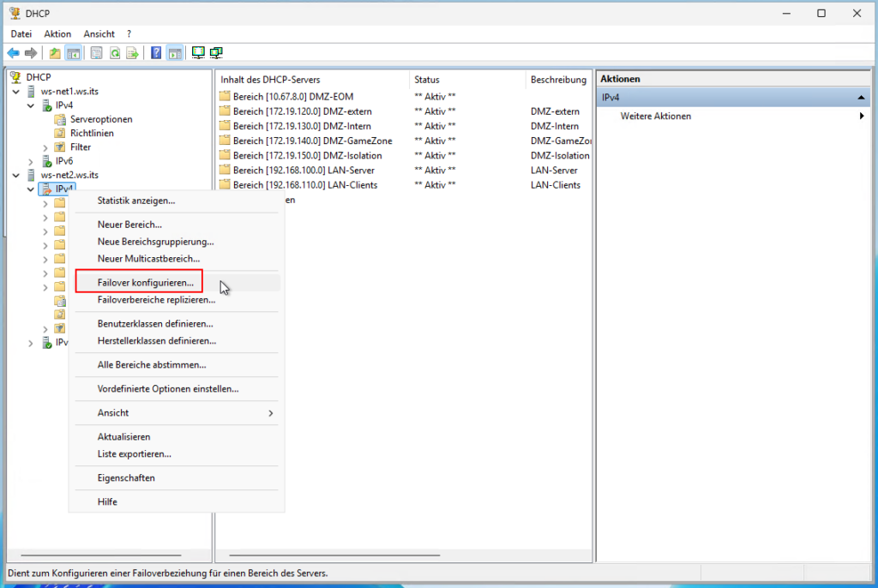Viewport: 878px width, 588px height.
Task: Choose Statistik anzeigen... from context menu
Action: click(177, 201)
